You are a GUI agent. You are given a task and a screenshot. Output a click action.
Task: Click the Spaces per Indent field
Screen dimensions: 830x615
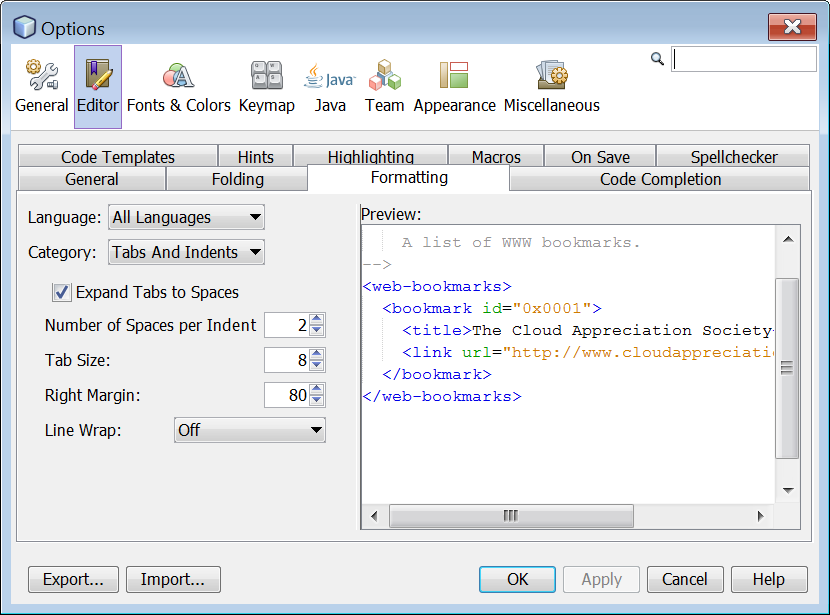coord(287,325)
